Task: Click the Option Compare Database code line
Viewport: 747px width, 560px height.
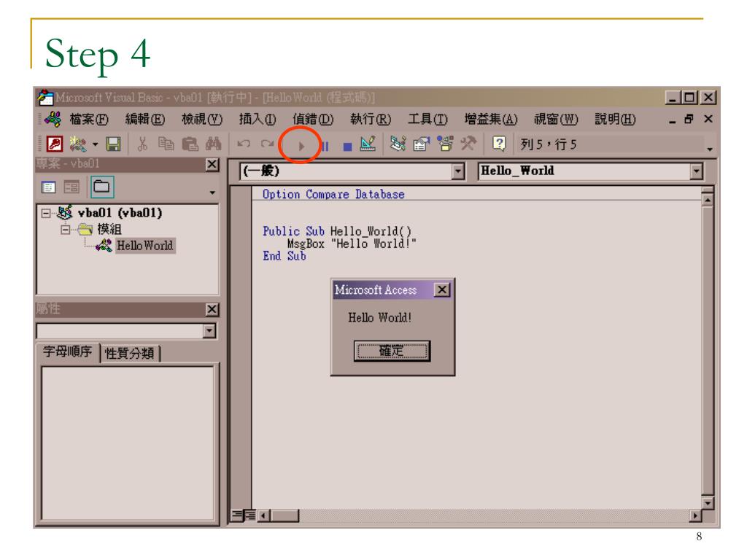Action: (333, 194)
